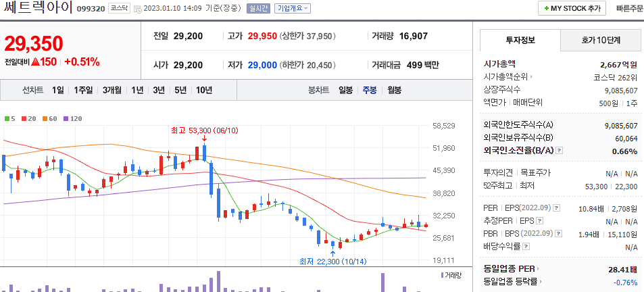
Task: Click the red 20-day moving average swatch
Action: pos(24,119)
